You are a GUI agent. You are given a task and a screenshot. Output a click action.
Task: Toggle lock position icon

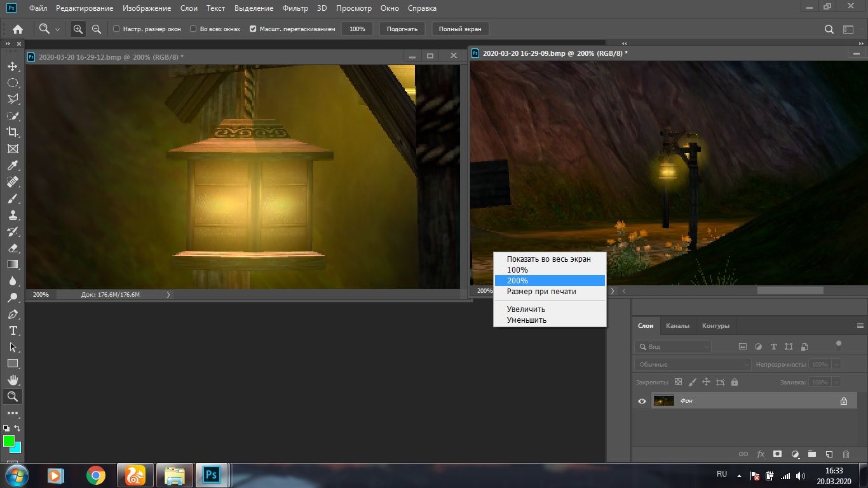(706, 383)
